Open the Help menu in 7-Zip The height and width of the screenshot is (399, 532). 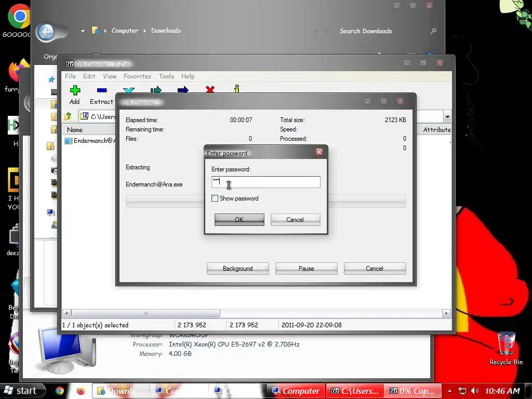[188, 76]
